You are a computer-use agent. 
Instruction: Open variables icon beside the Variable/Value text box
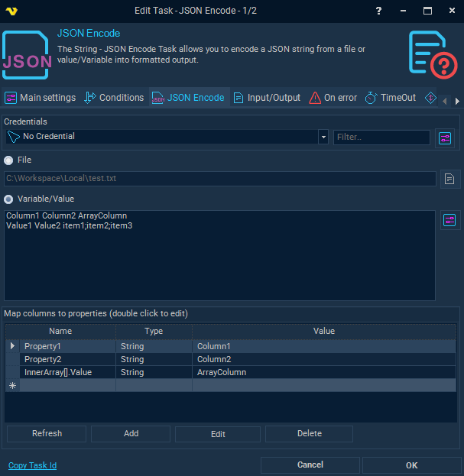coord(449,220)
